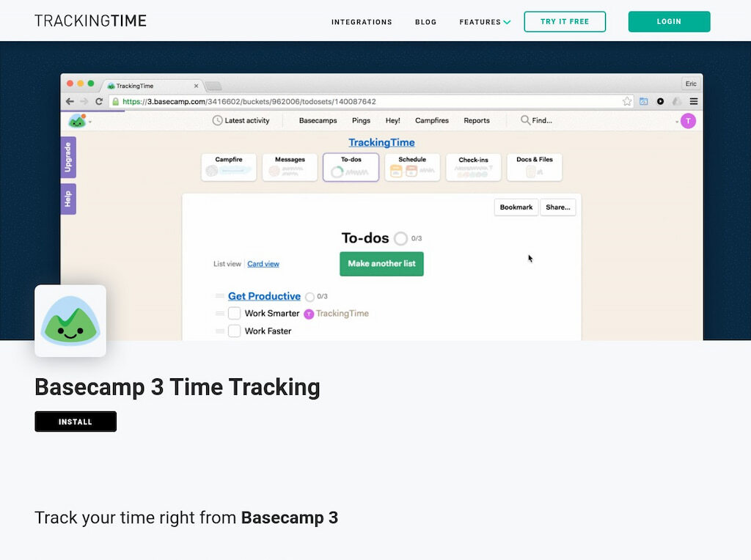This screenshot has width=751, height=560.
Task: Click the Latest activity clock icon
Action: coord(217,120)
